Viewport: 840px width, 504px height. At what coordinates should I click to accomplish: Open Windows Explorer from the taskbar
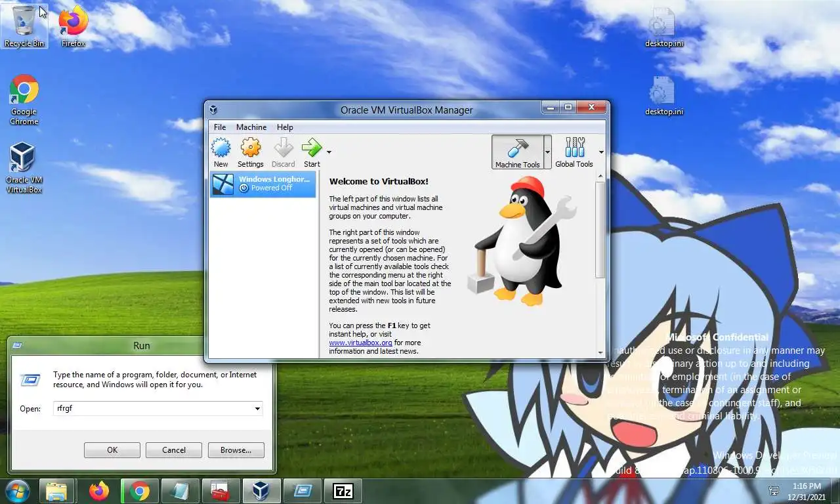[x=56, y=491]
